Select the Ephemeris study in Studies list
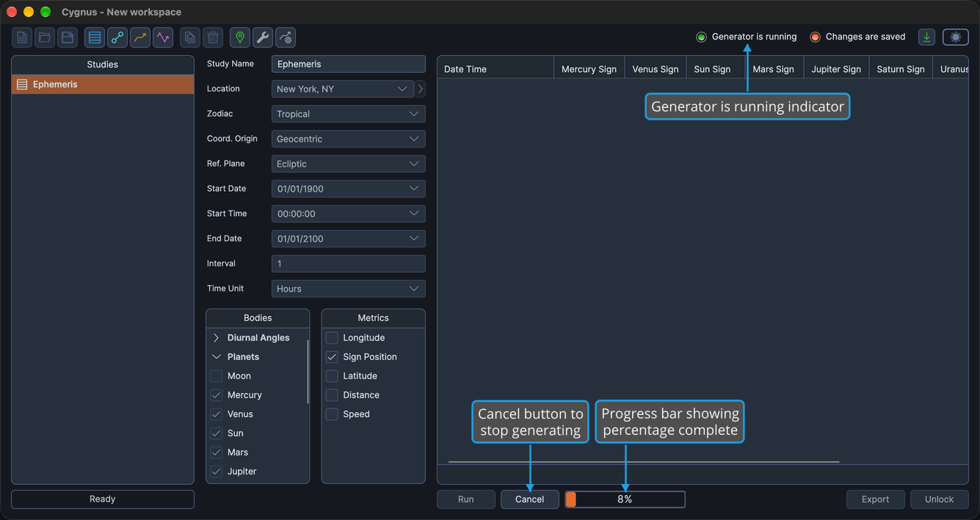The width and height of the screenshot is (980, 520). point(103,84)
